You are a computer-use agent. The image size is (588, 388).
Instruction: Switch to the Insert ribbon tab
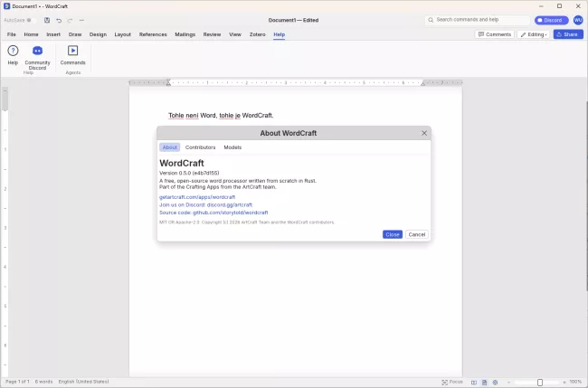(53, 34)
